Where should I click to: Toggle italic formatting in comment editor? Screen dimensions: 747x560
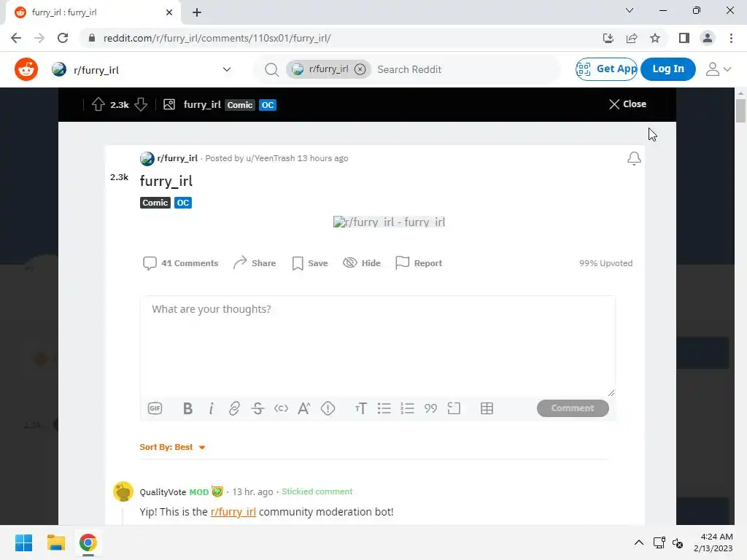pyautogui.click(x=211, y=408)
